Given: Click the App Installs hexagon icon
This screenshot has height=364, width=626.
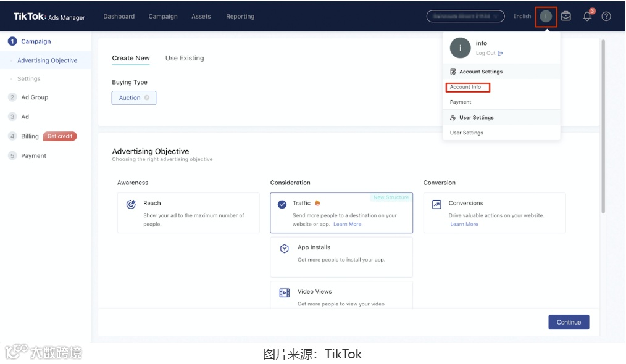Looking at the screenshot, I should [284, 249].
